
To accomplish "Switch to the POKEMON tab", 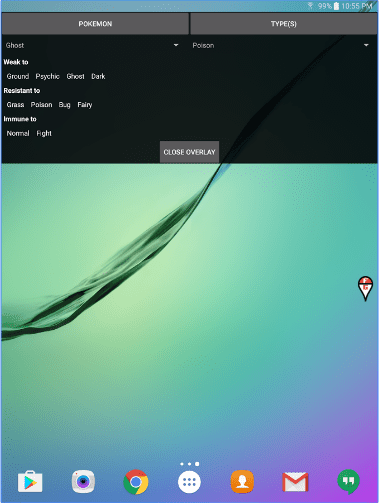I will (x=95, y=24).
